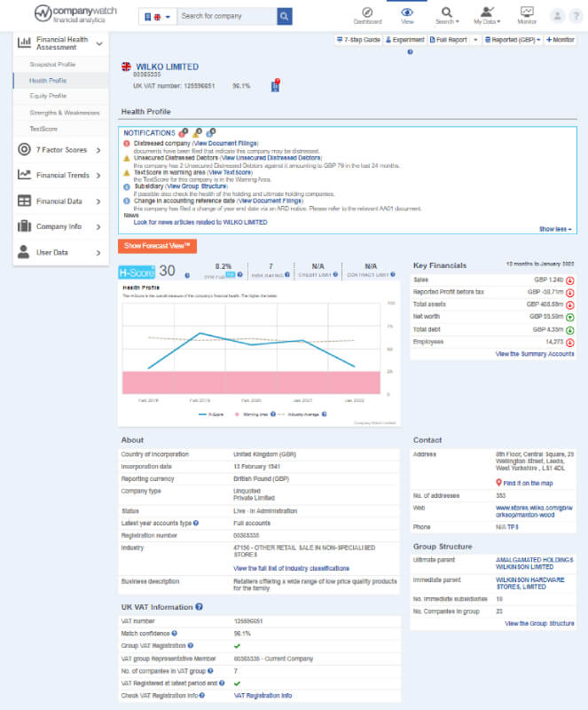Open the 7-Step Guide
The width and height of the screenshot is (588, 710).
(358, 40)
